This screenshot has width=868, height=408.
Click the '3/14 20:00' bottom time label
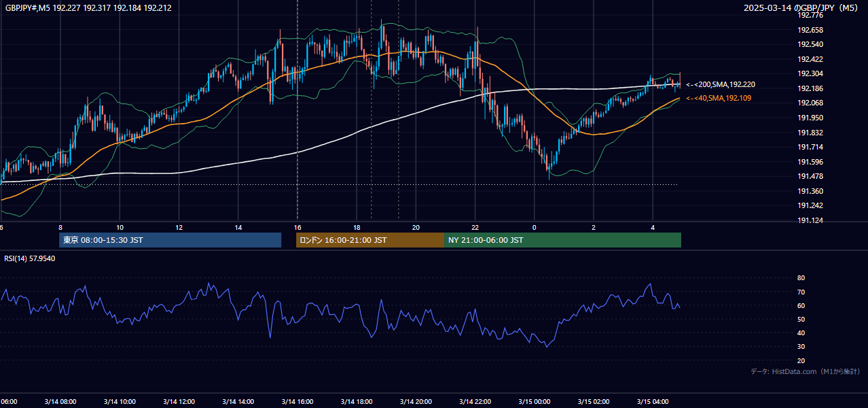point(416,402)
